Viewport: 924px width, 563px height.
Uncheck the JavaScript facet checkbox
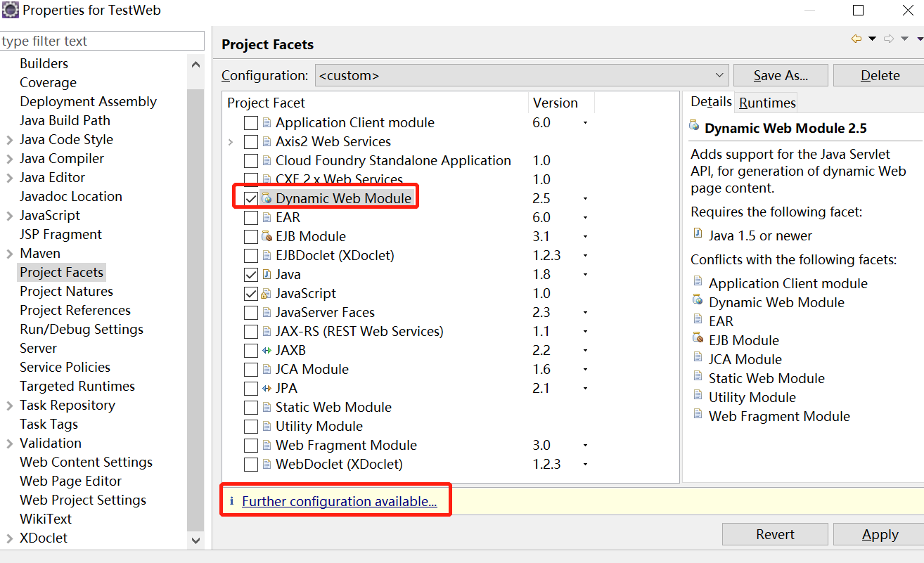click(251, 293)
